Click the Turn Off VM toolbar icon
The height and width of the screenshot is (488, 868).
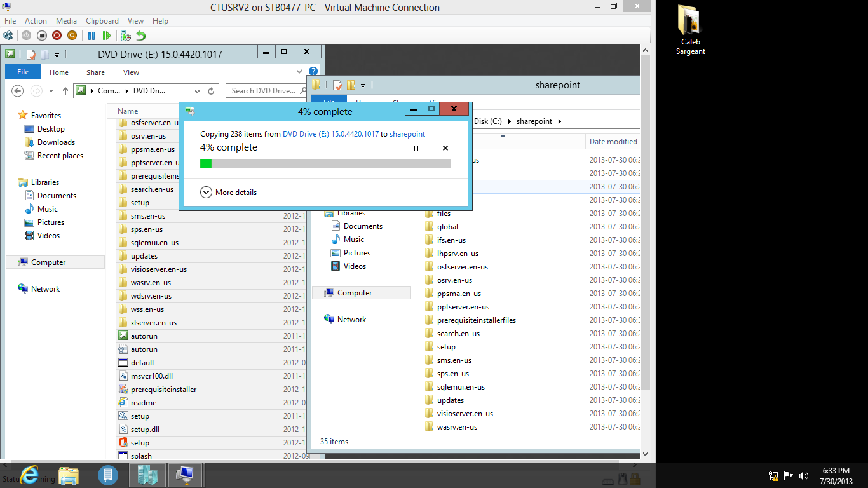pos(42,36)
